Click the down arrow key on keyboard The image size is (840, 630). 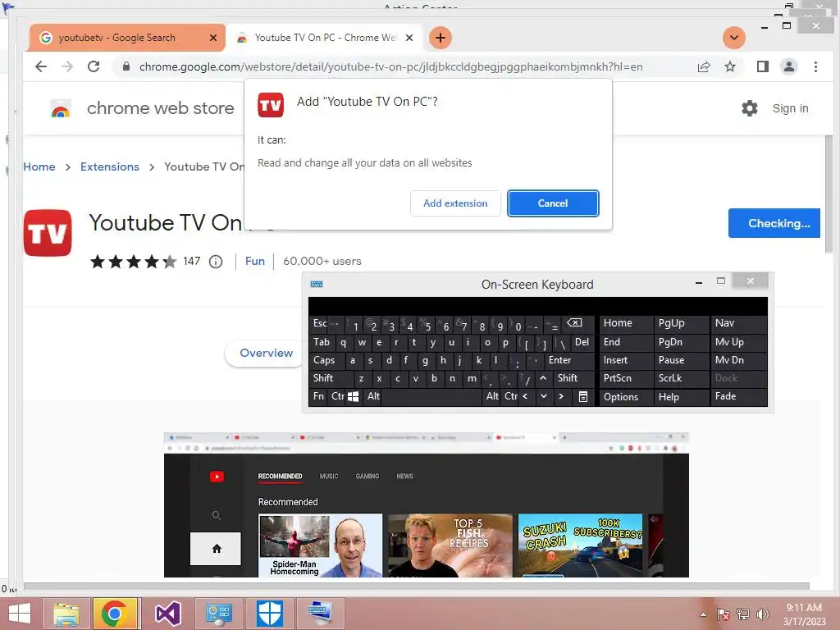tap(543, 396)
